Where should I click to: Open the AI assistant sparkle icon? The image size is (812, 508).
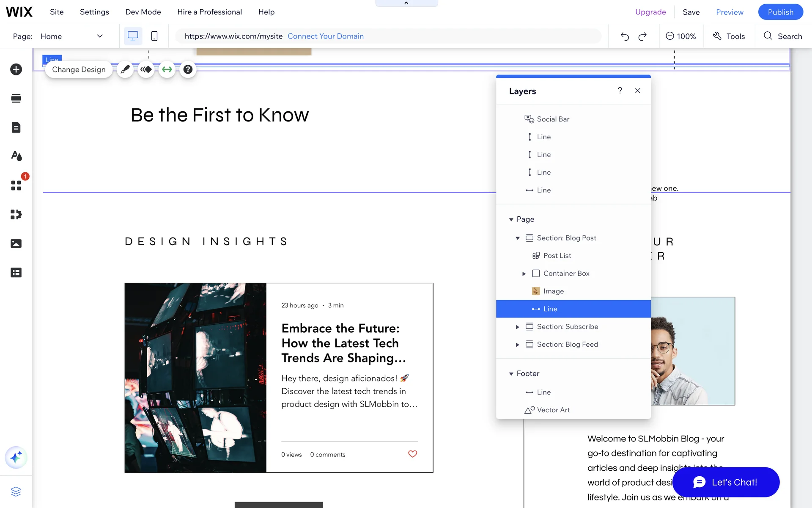coord(16,458)
